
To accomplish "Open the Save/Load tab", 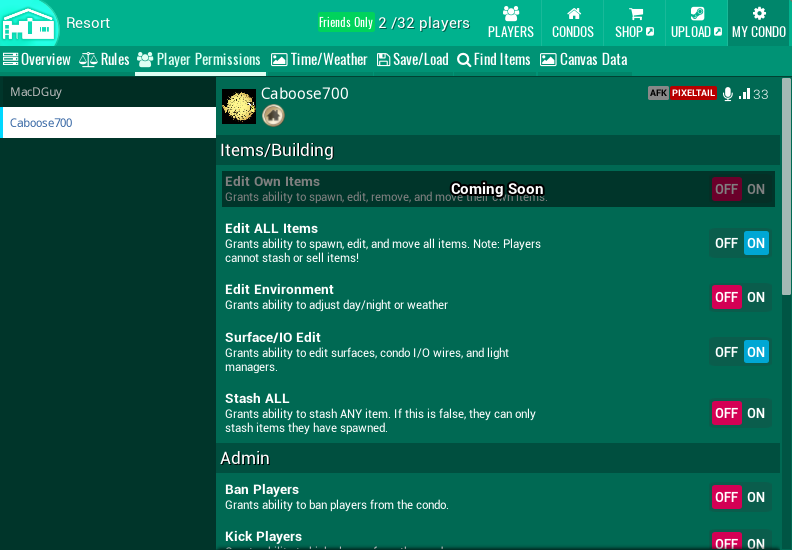I will coord(412,60).
